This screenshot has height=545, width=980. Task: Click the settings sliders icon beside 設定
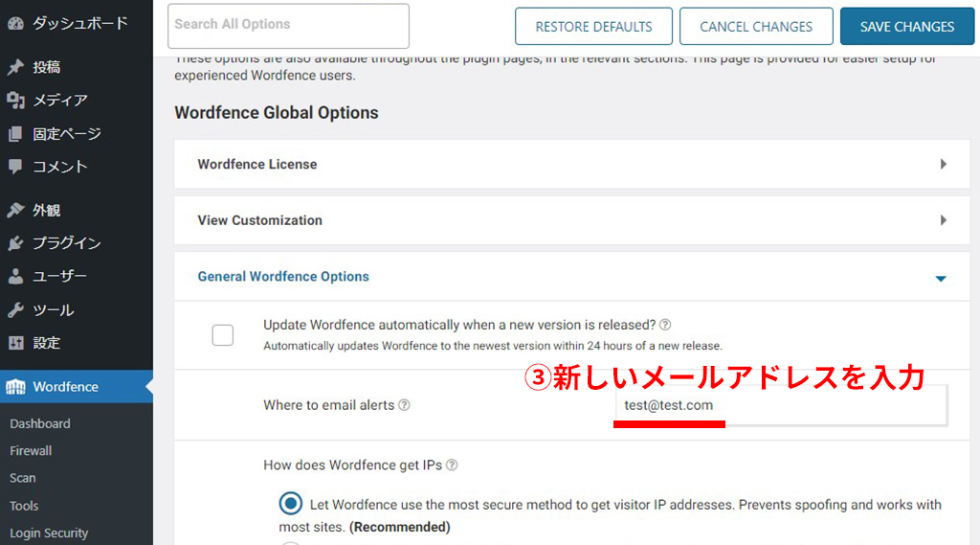click(15, 343)
